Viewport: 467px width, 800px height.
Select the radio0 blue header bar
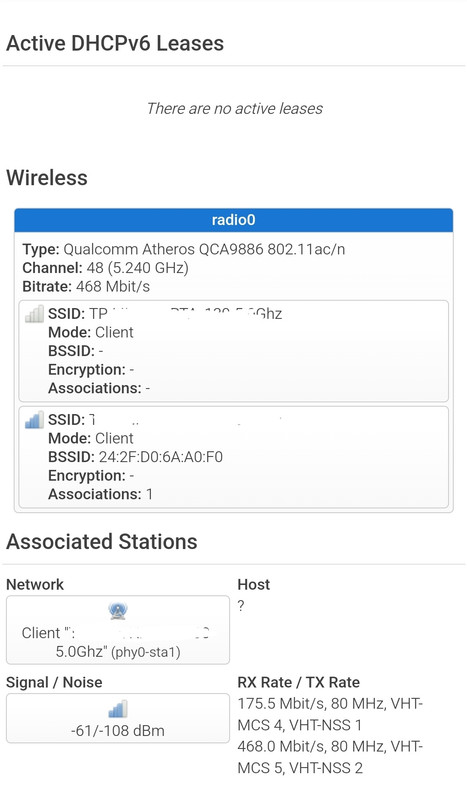pos(233,220)
